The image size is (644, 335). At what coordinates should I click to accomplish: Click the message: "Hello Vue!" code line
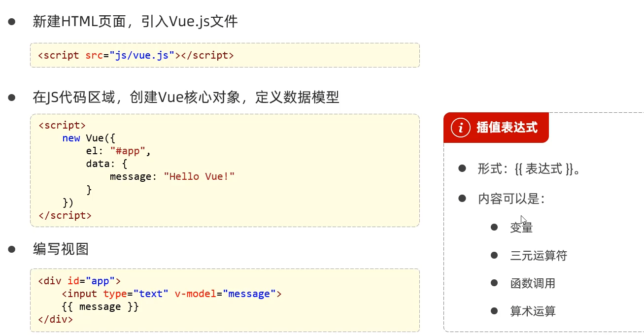pos(172,176)
